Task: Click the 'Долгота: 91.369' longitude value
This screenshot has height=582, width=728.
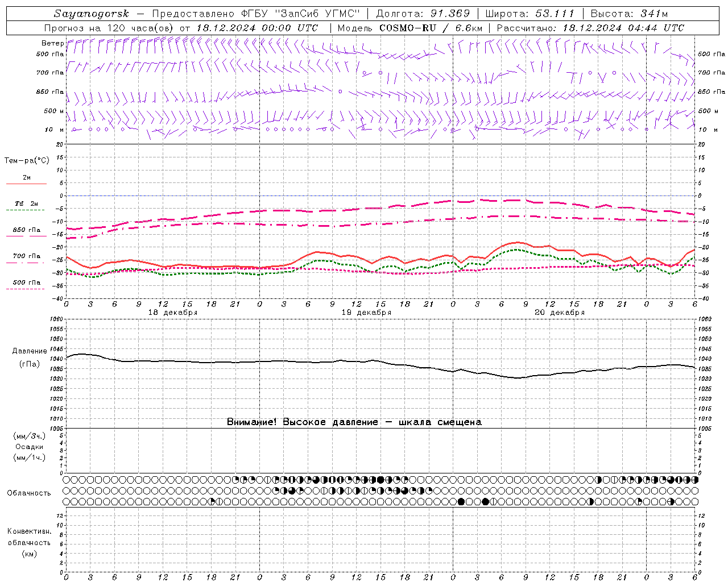Action: 423,14
